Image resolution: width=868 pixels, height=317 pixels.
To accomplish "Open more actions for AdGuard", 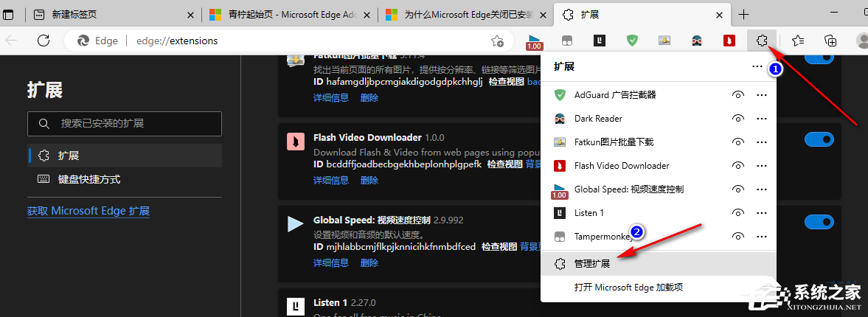I will tap(762, 95).
